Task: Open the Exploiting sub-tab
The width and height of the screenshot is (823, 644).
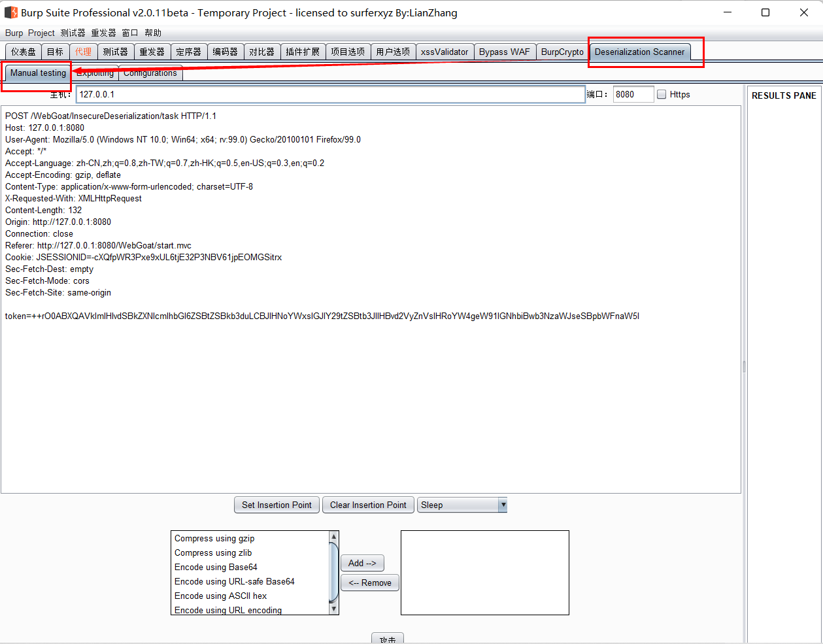Action: pos(95,73)
